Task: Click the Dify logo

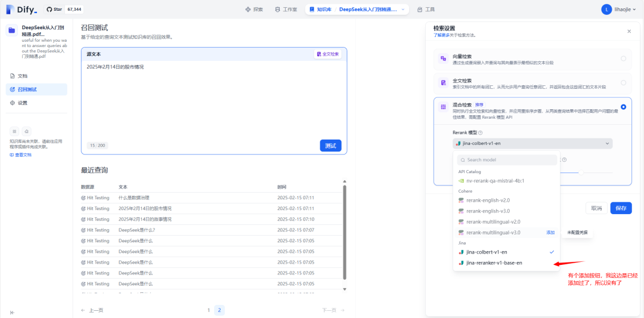Action: click(x=22, y=10)
